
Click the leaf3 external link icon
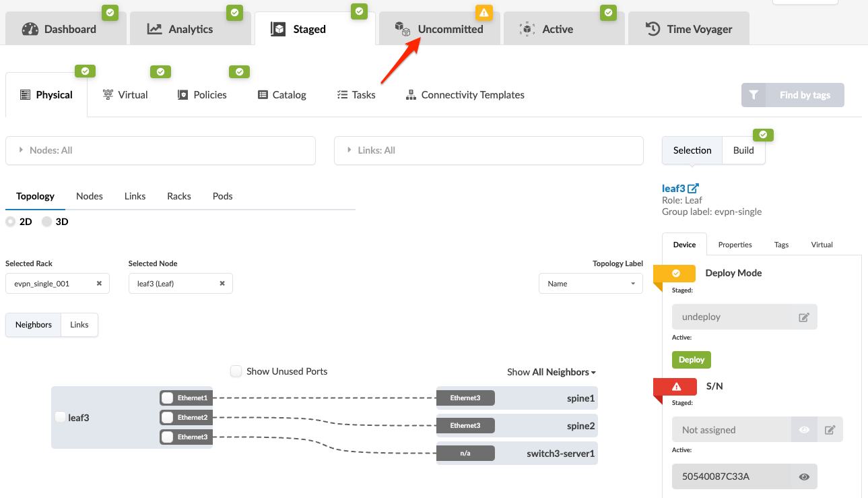[x=694, y=189]
